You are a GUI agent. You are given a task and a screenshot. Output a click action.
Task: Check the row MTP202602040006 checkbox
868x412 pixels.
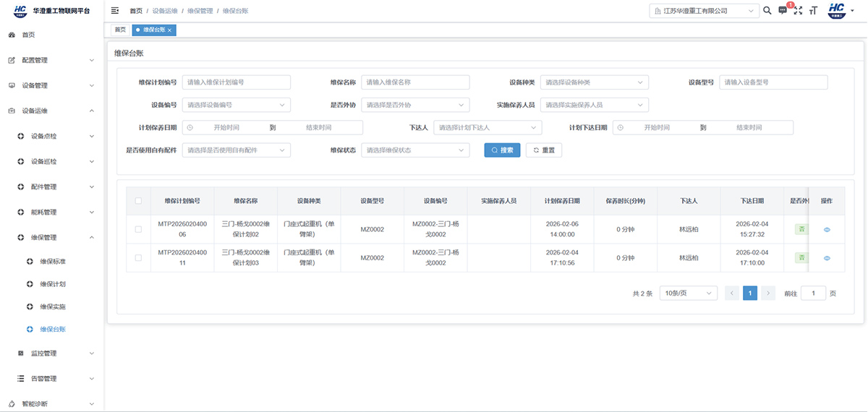tap(138, 229)
